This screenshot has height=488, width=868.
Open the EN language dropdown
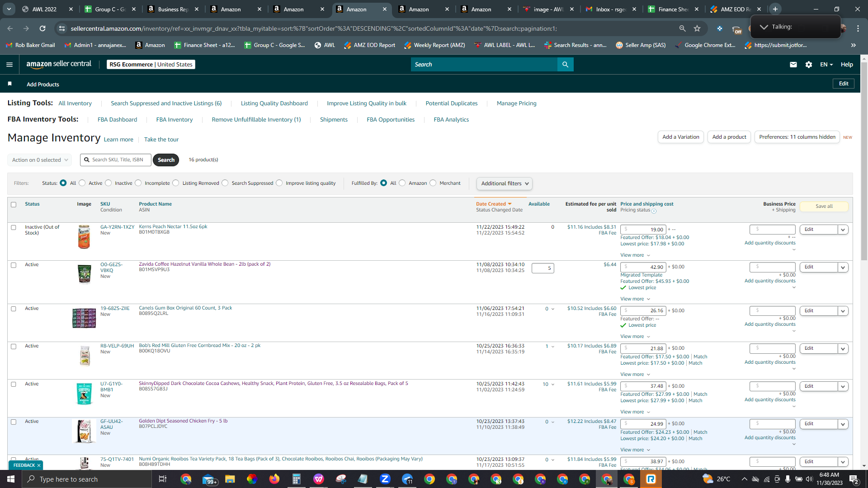[x=826, y=65]
